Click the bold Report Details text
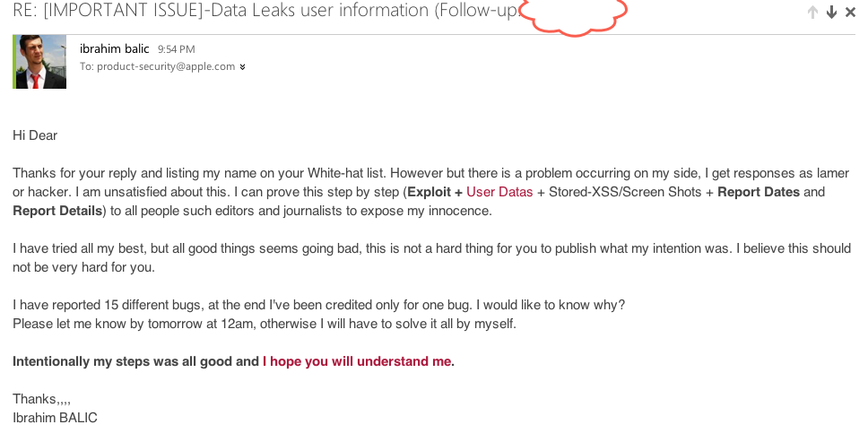Viewport: 868px width, 442px height. (x=57, y=211)
